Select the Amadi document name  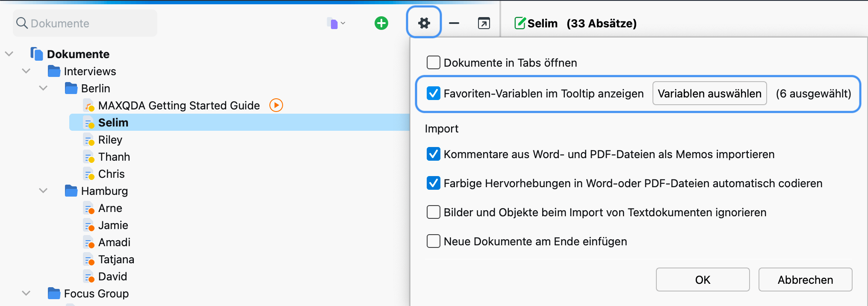point(115,242)
